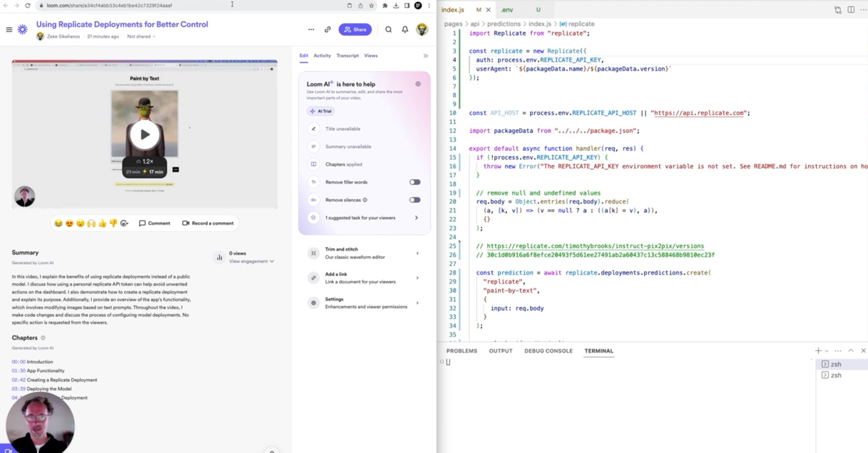868x453 pixels.
Task: Bookmark this page with the star icon
Action: coord(372,5)
